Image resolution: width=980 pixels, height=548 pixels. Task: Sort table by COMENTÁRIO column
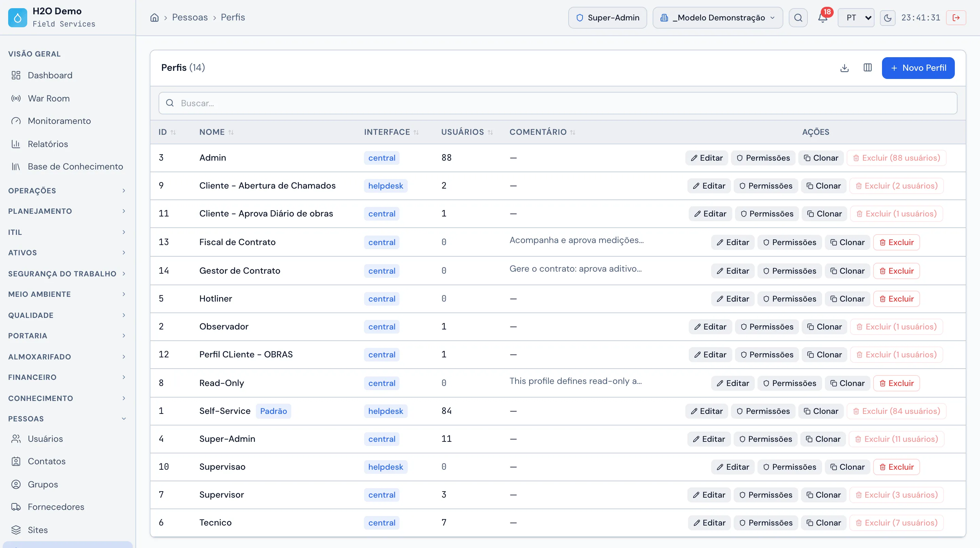[x=542, y=132]
